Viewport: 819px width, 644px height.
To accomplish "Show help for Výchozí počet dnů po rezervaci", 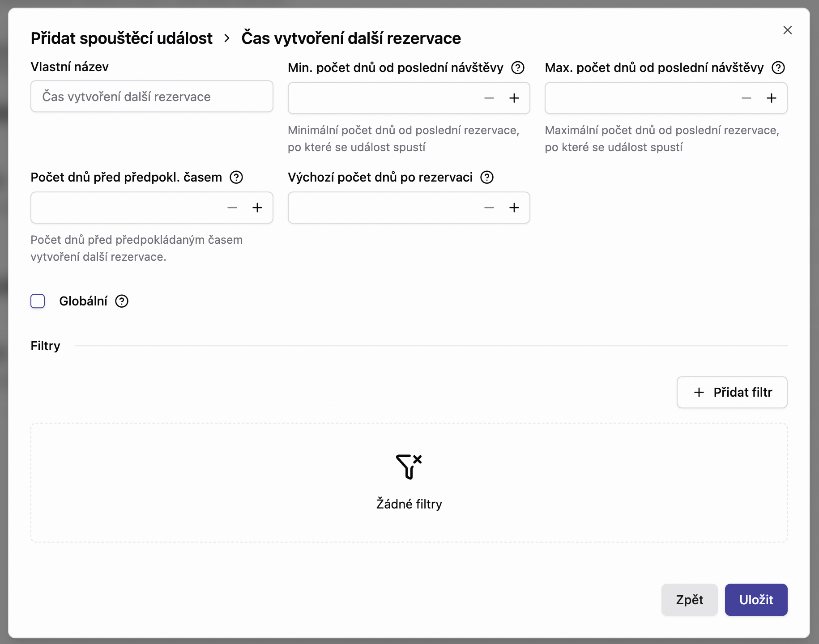I will [487, 177].
